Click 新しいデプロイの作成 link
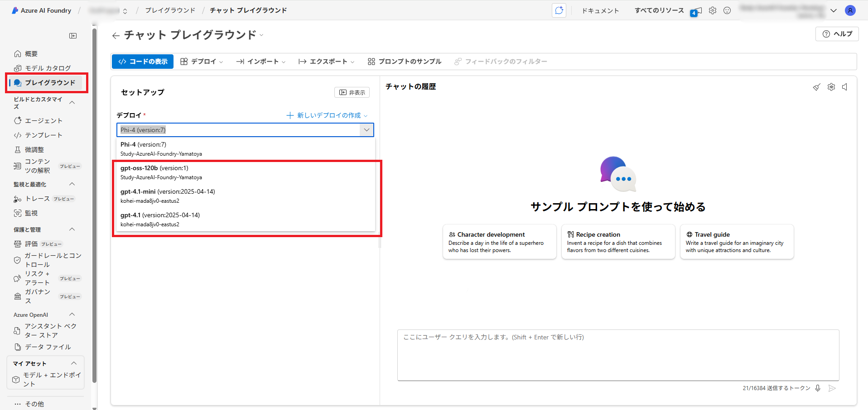The image size is (868, 410). [x=327, y=115]
